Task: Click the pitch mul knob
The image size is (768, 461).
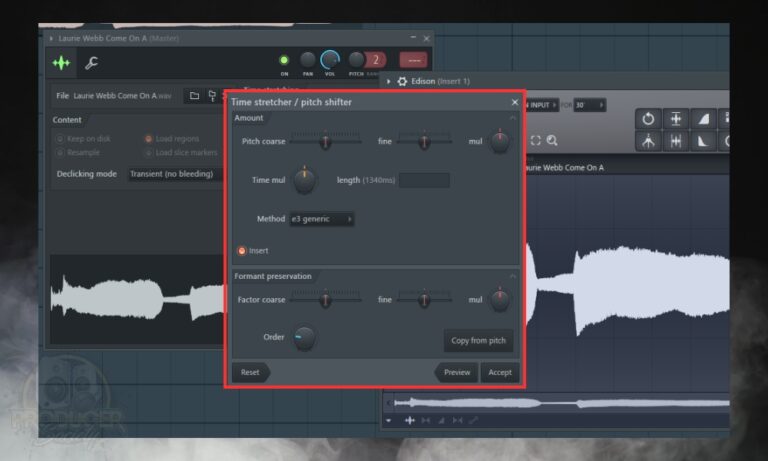Action: 500,142
